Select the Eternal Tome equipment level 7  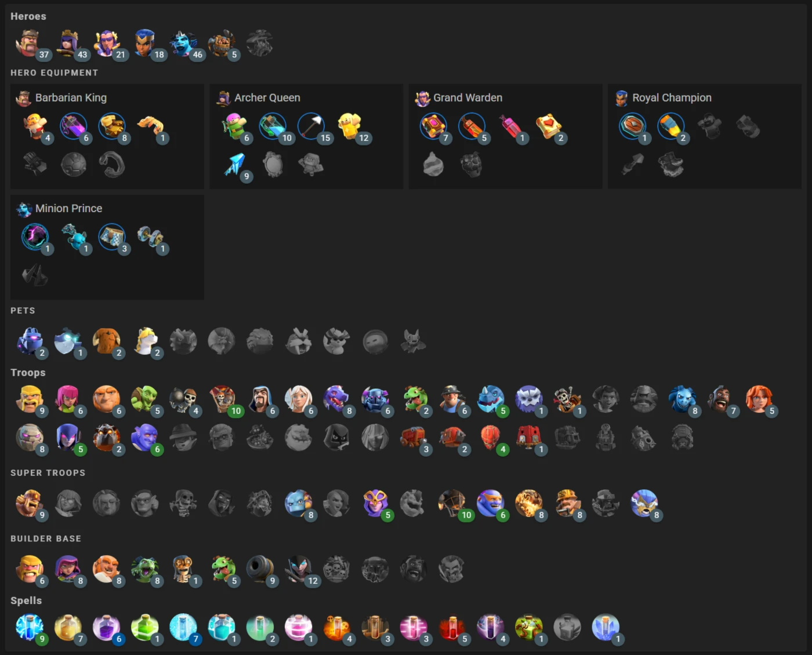point(433,126)
